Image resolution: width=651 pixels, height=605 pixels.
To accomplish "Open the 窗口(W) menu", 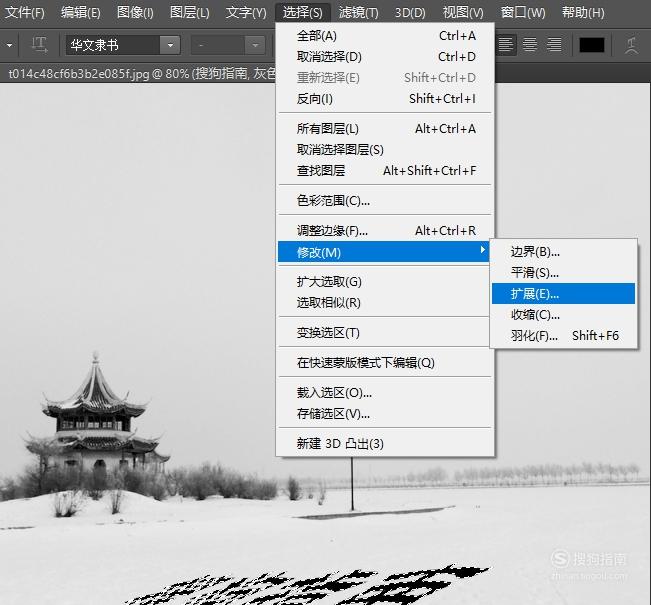I will click(x=523, y=12).
